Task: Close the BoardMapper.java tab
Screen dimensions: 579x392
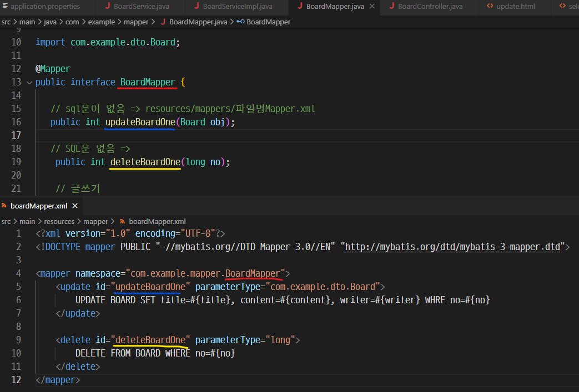Action: point(372,6)
